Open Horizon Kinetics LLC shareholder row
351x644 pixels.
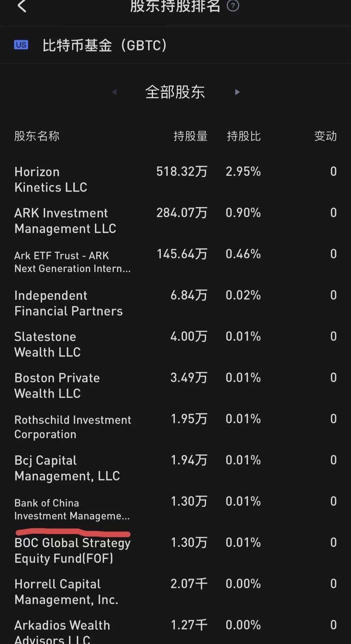(51, 180)
